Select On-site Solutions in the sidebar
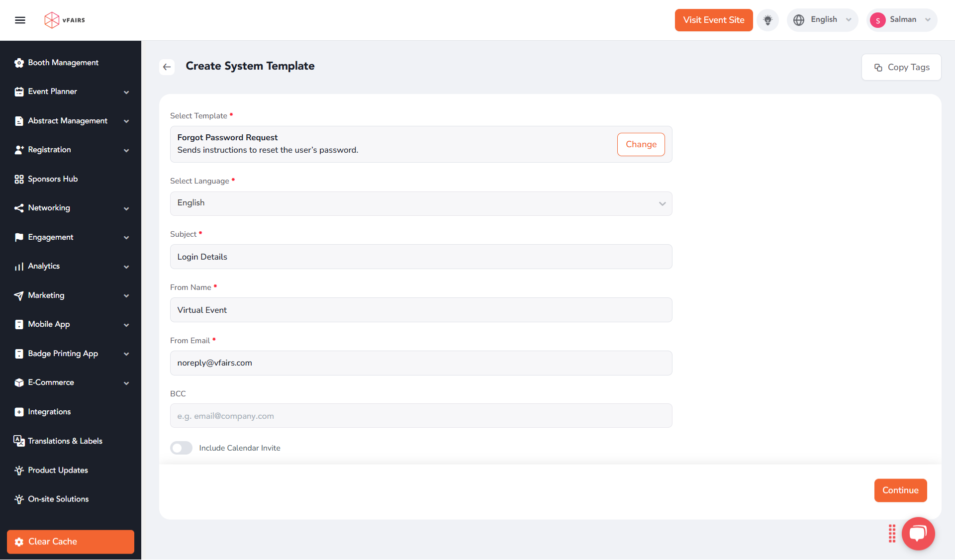The width and height of the screenshot is (955, 560). pyautogui.click(x=58, y=499)
